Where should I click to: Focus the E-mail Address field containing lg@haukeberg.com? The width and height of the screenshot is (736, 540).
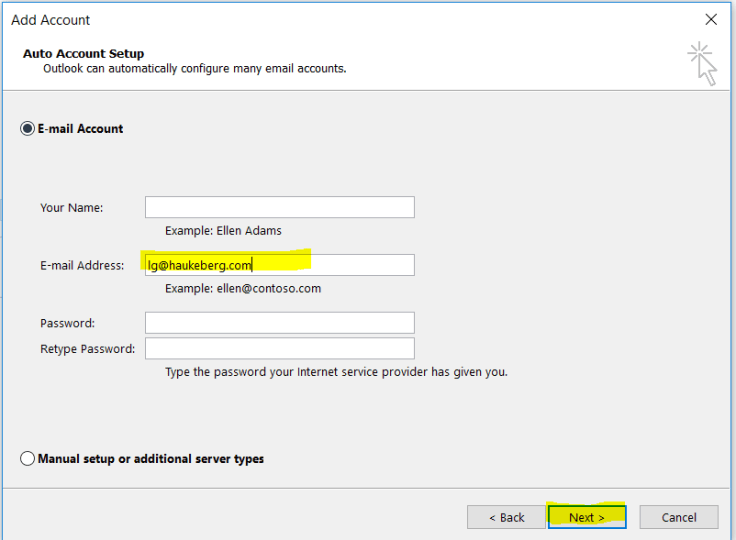pos(279,265)
